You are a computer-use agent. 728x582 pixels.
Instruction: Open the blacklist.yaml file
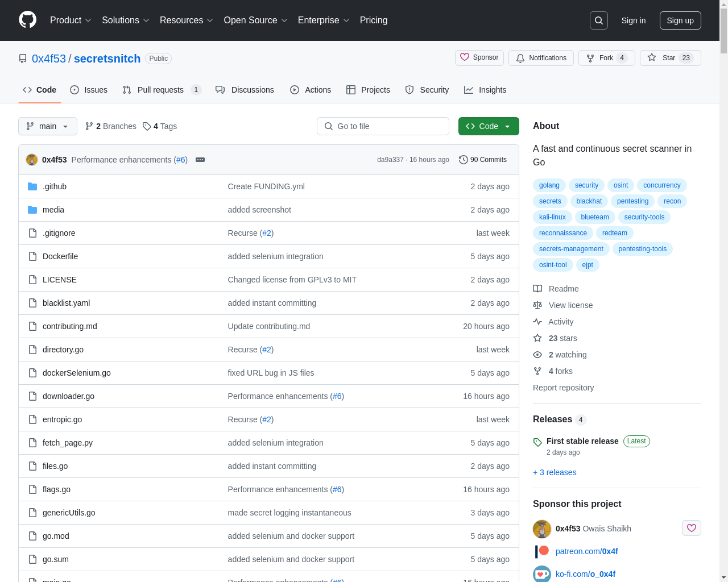[x=66, y=303]
